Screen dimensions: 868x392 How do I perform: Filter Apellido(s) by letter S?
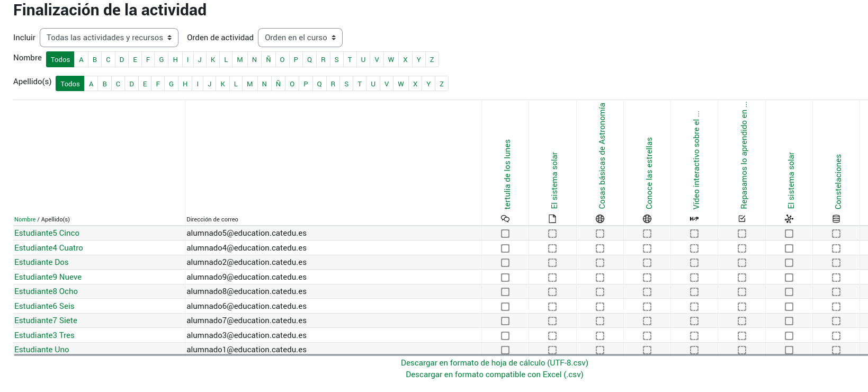(346, 84)
